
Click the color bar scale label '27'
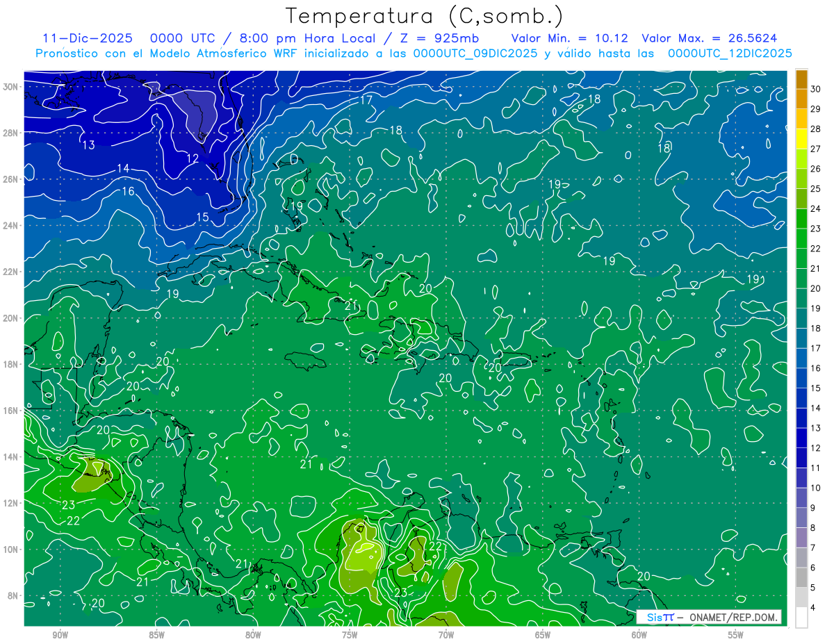[x=816, y=149]
